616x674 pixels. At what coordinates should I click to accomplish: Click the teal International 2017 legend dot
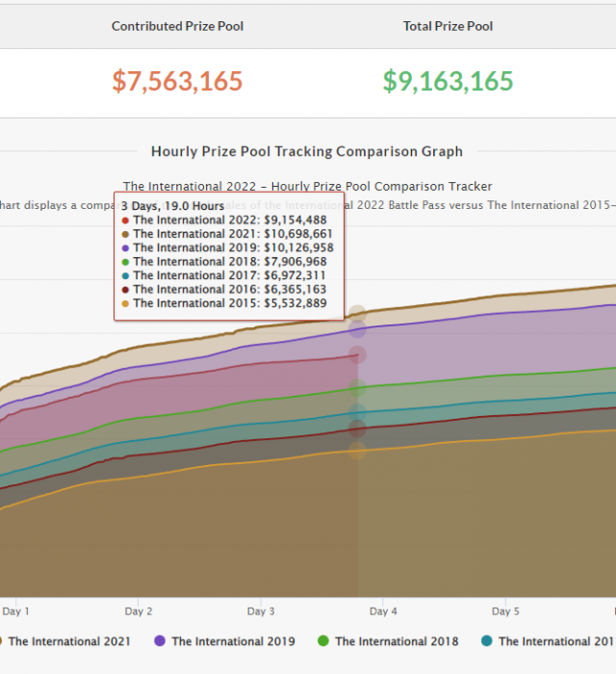point(487,640)
